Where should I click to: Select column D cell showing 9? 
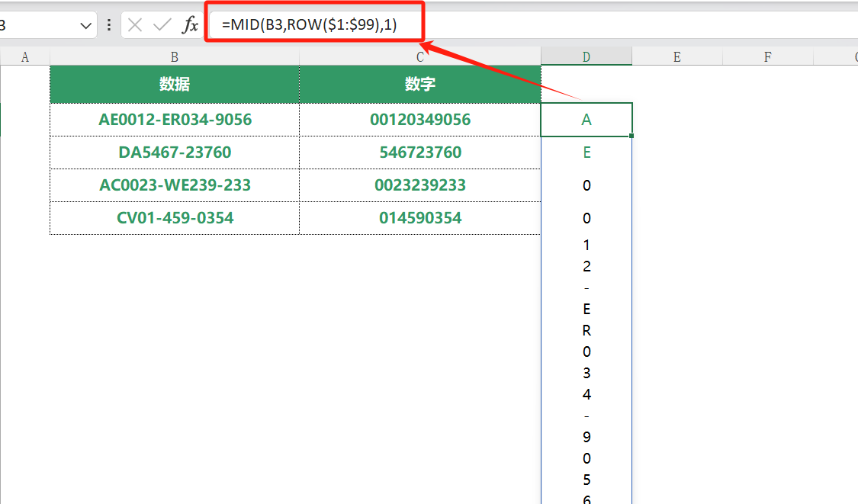[x=586, y=437]
